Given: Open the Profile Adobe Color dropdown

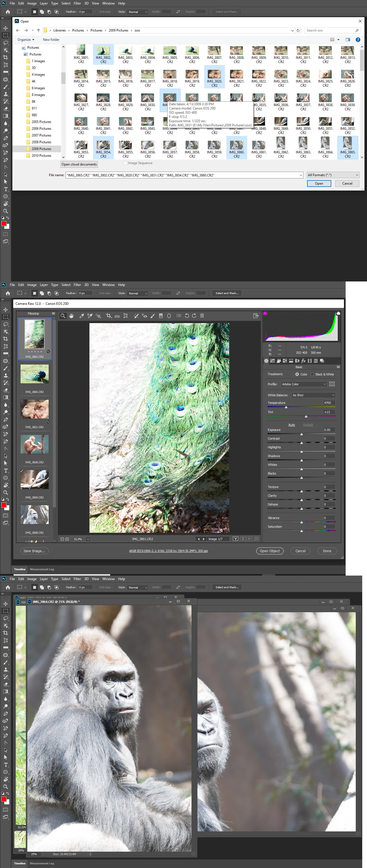Looking at the screenshot, I should click(304, 384).
